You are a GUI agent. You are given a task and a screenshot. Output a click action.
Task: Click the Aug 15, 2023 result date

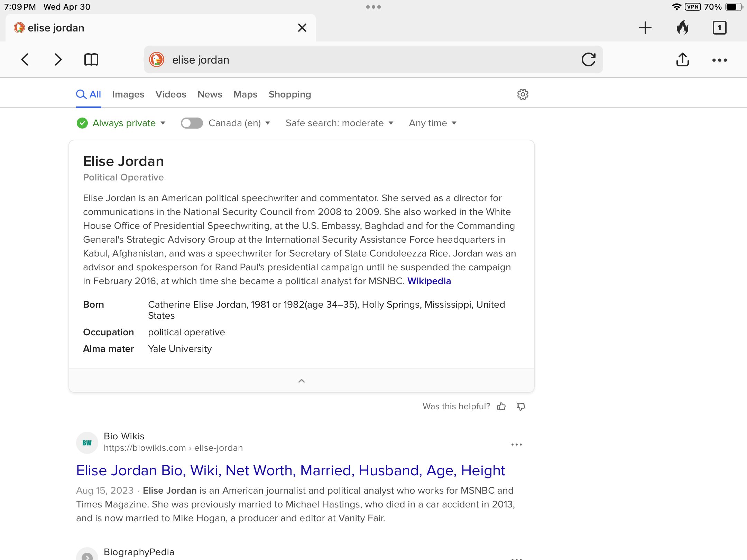pos(105,491)
